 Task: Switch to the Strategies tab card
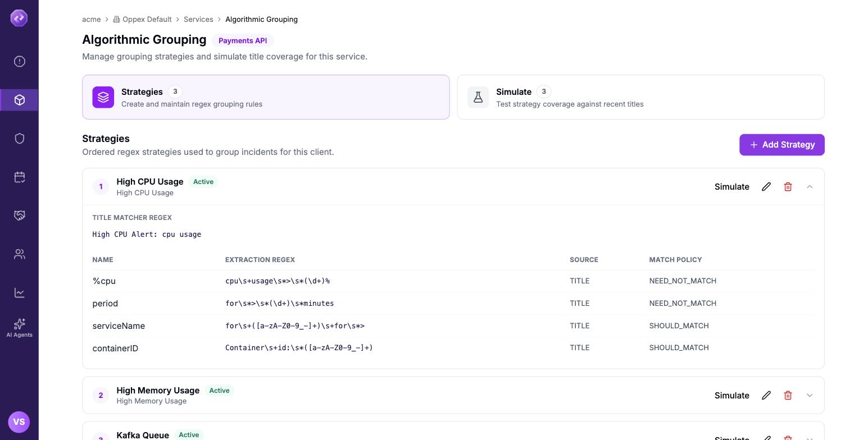point(266,97)
